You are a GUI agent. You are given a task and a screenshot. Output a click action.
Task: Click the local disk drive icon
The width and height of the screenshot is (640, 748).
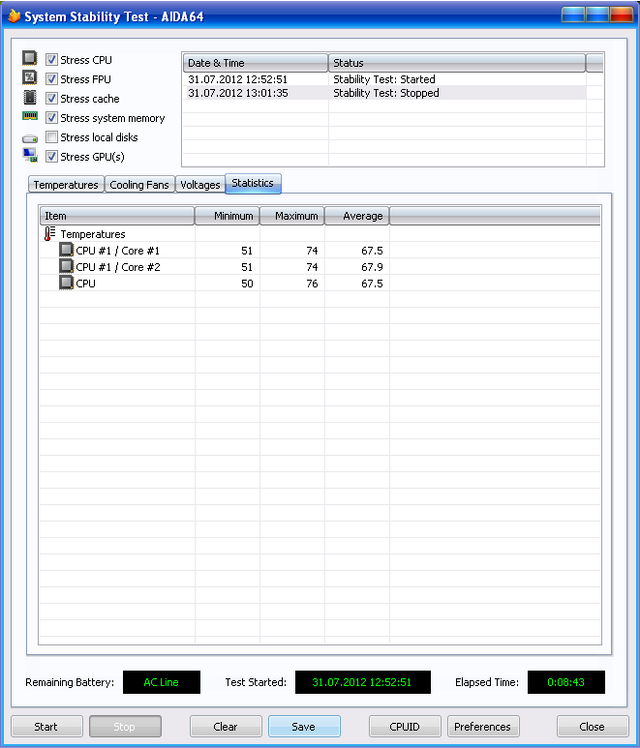pyautogui.click(x=30, y=137)
